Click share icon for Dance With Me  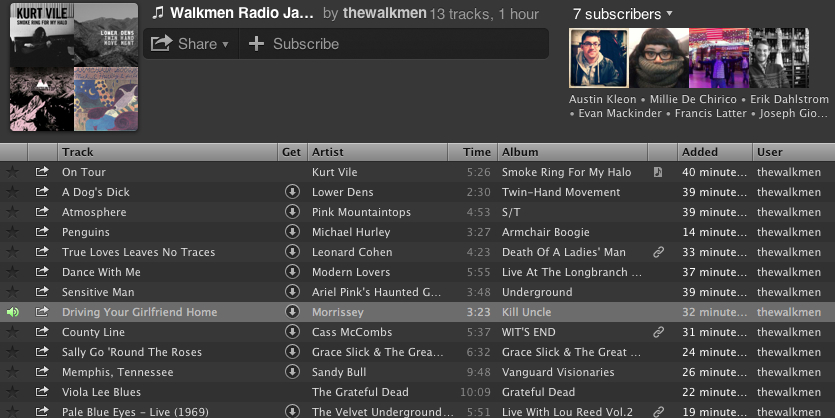(42, 272)
